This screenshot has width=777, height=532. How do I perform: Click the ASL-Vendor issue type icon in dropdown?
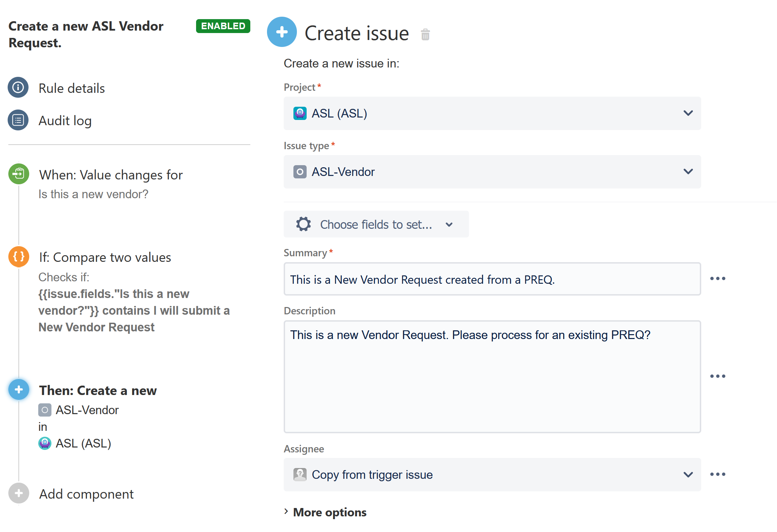[x=300, y=172]
